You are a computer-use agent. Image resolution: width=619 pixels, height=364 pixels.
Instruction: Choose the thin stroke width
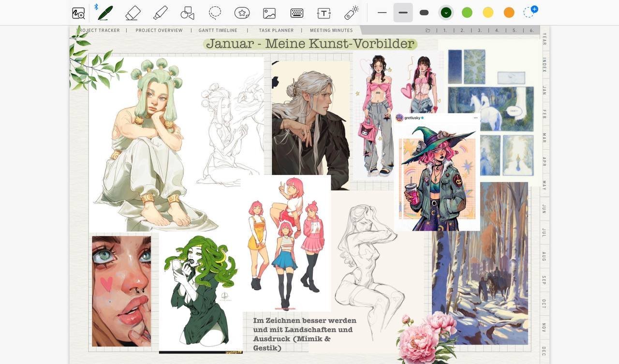click(382, 13)
